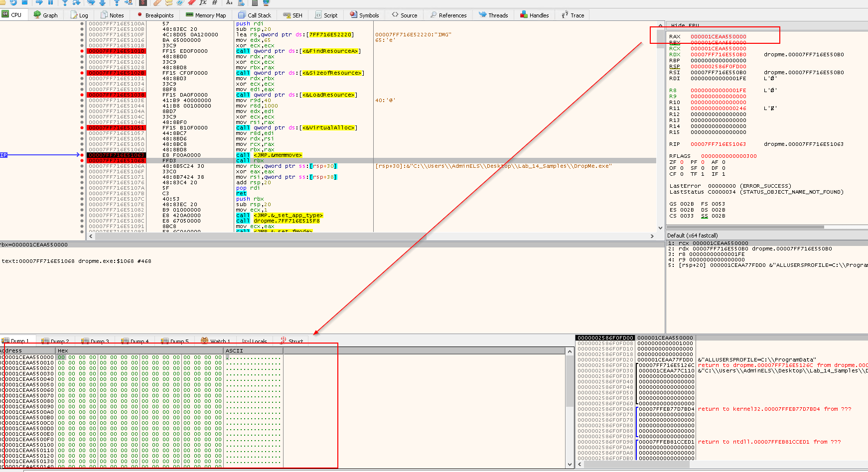Open the Watch 1 tab
The width and height of the screenshot is (868, 472).
(x=216, y=341)
